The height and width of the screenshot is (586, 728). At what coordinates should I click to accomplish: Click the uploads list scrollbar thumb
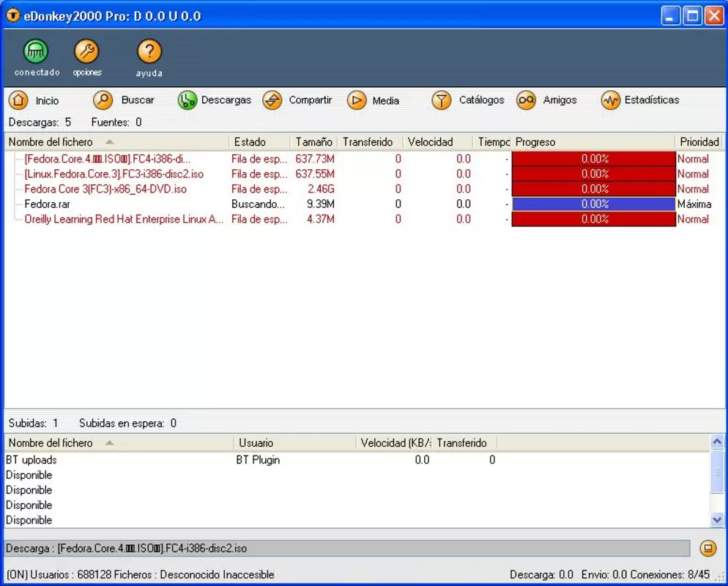[x=717, y=471]
